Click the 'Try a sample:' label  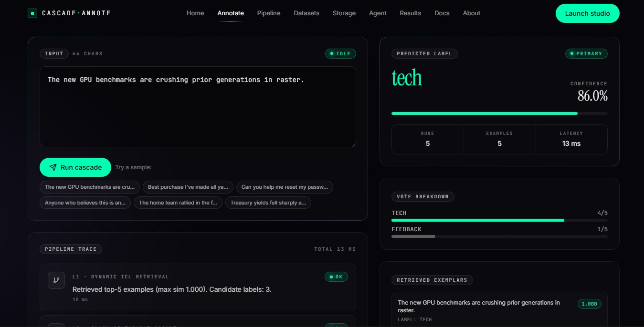tap(133, 167)
